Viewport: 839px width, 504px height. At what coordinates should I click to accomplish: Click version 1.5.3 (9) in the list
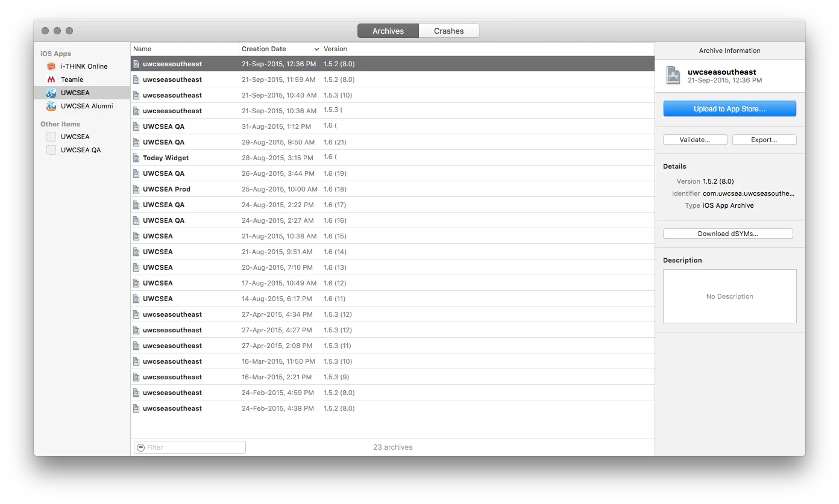coord(336,377)
